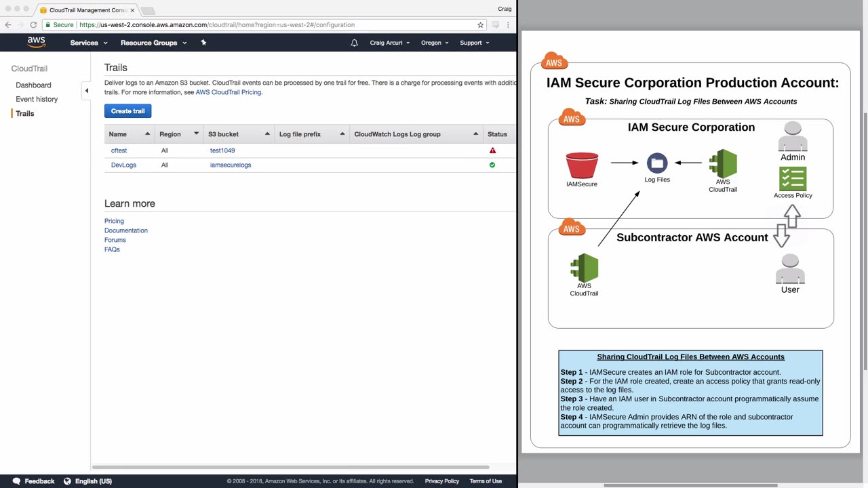Image resolution: width=868 pixels, height=488 pixels.
Task: Bookmark this page with the star icon
Action: (x=481, y=25)
